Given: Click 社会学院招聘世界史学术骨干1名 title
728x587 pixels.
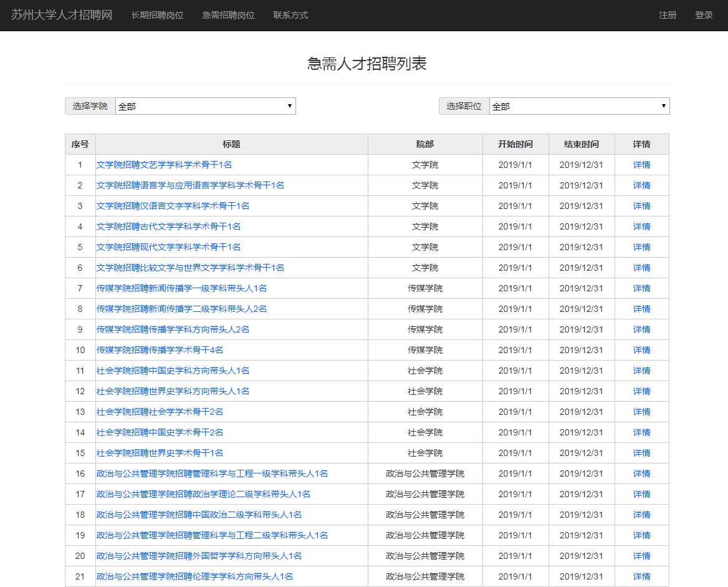Looking at the screenshot, I should tap(160, 453).
